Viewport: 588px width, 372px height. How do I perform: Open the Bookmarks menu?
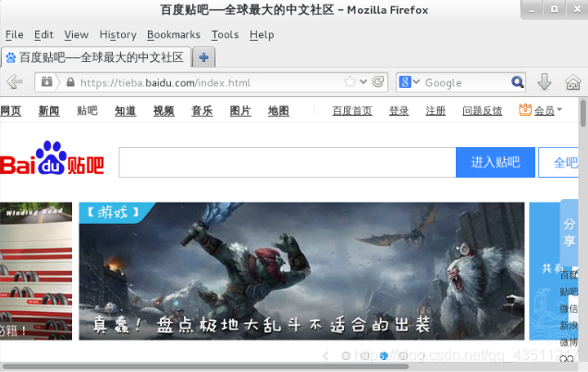click(174, 34)
